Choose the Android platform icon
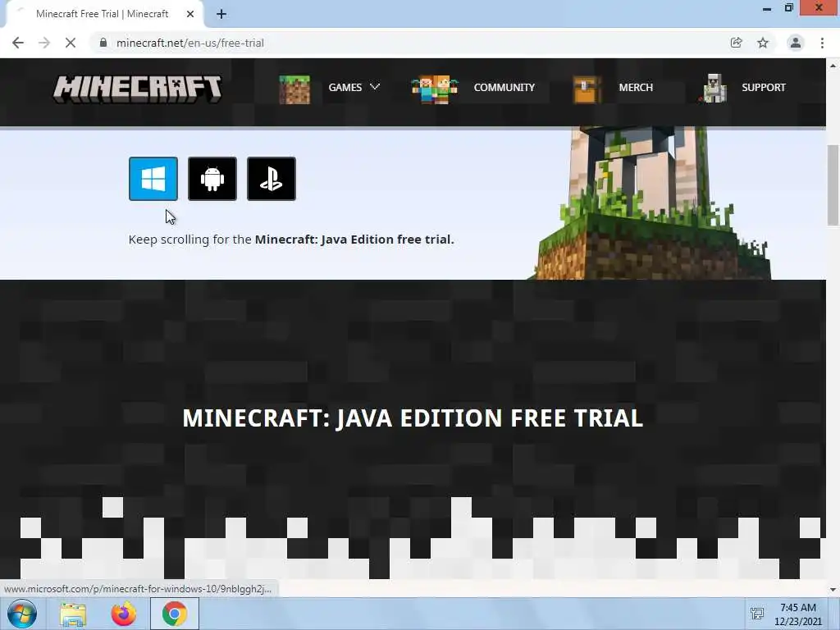 click(212, 179)
